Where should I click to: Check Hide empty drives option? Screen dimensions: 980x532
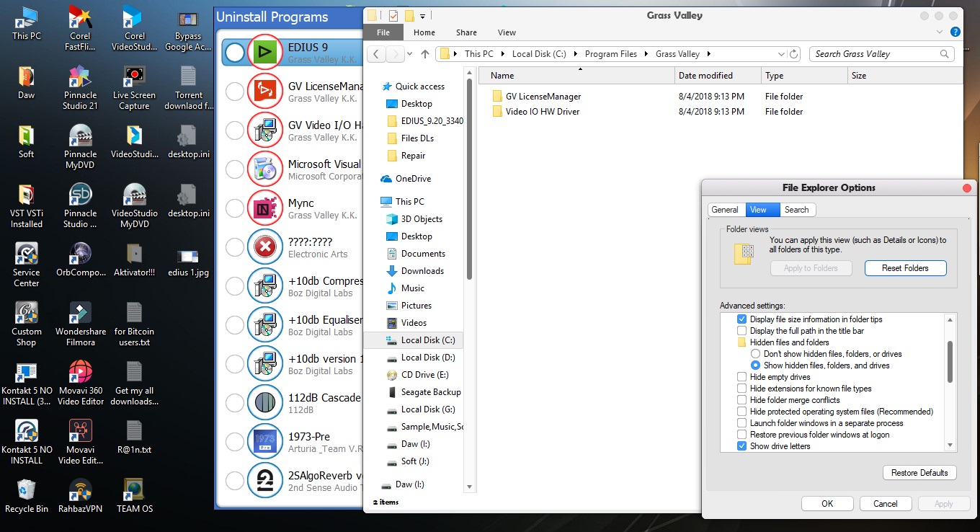click(x=741, y=377)
